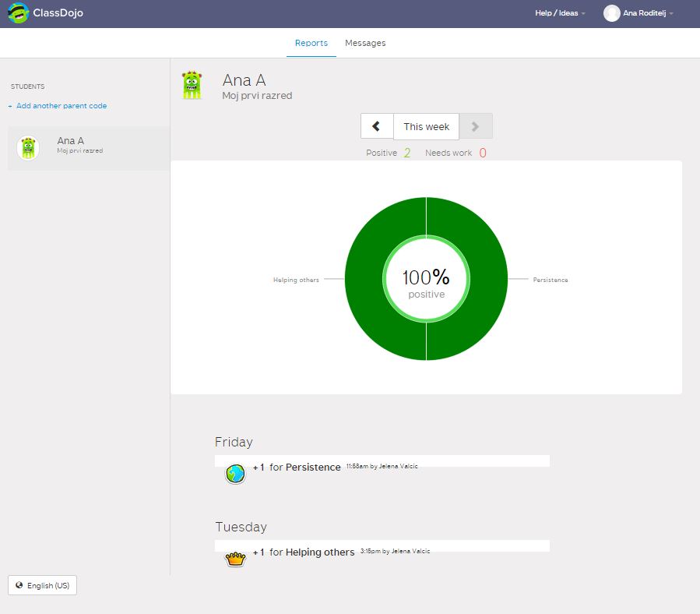Click the globe Persistence badge icon
This screenshot has width=700, height=614.
[235, 473]
